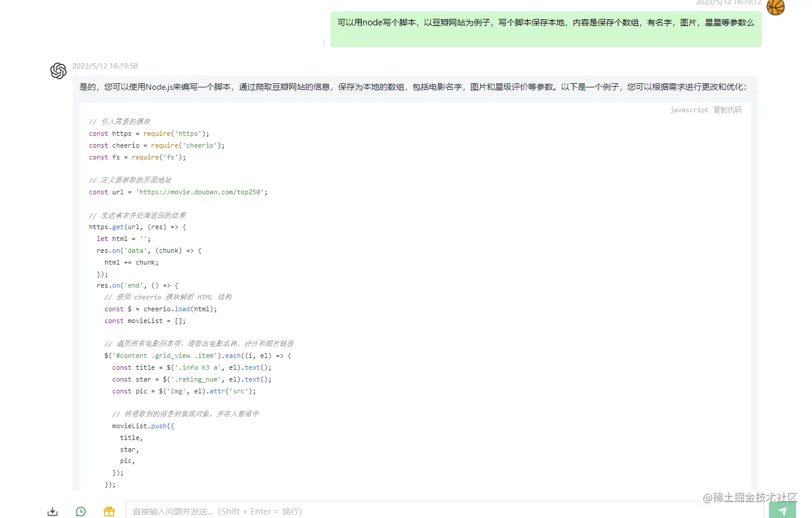Click the res.on('end') line

point(137,285)
